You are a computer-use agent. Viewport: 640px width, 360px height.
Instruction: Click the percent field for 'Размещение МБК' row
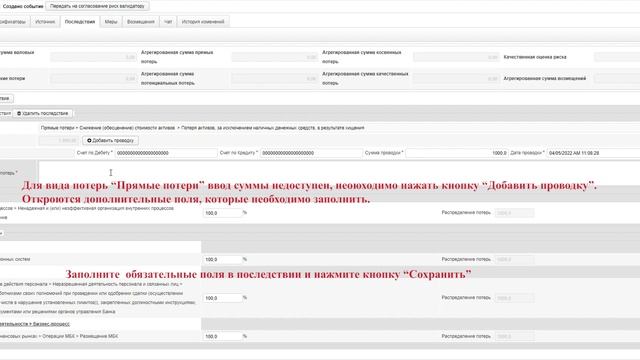pos(222,337)
